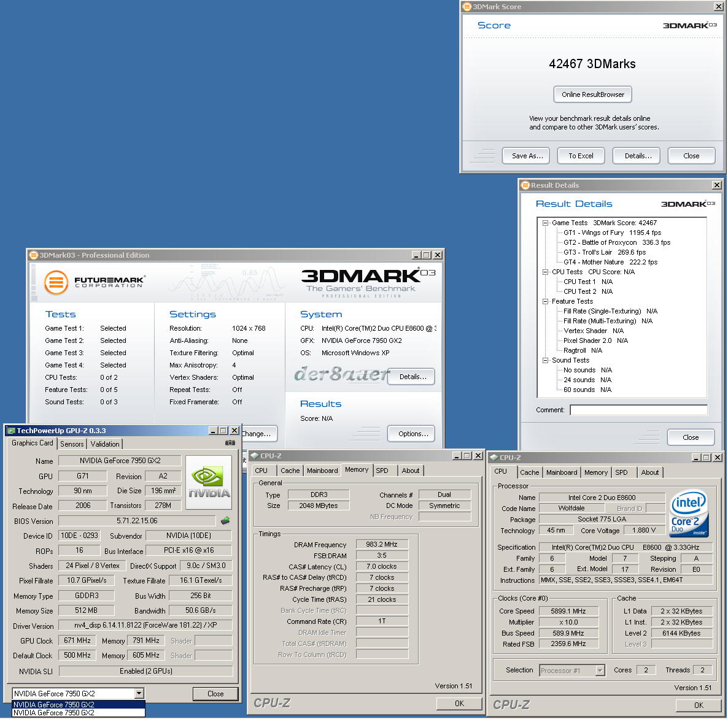Click the Change... button in 3DMark03

coord(259,434)
